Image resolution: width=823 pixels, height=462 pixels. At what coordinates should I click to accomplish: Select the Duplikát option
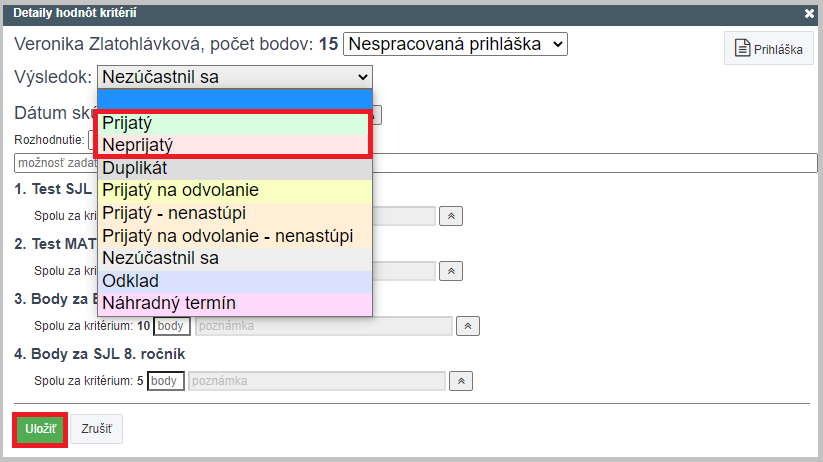(235, 168)
